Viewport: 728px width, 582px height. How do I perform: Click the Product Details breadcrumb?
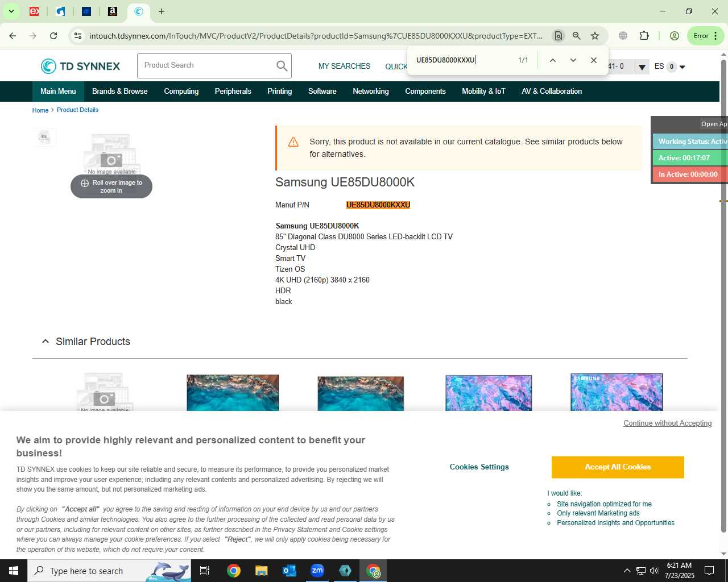pyautogui.click(x=77, y=110)
